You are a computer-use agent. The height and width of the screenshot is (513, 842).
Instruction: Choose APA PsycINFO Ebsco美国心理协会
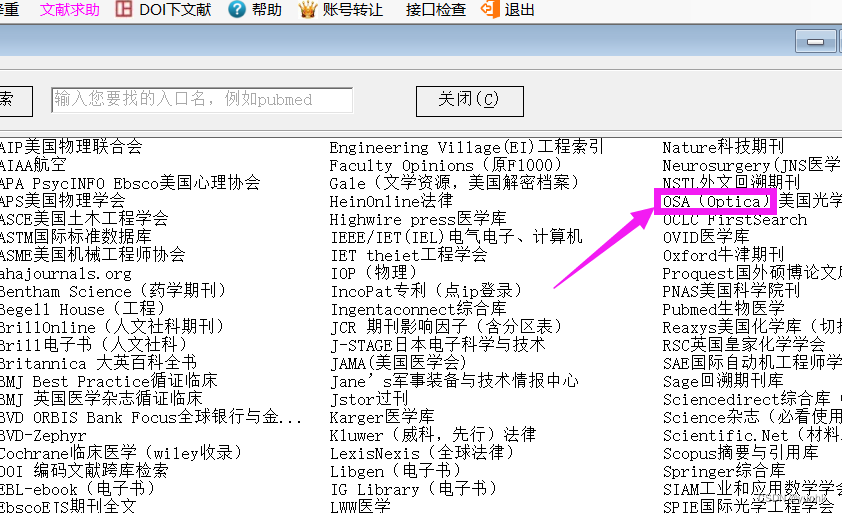pyautogui.click(x=130, y=183)
